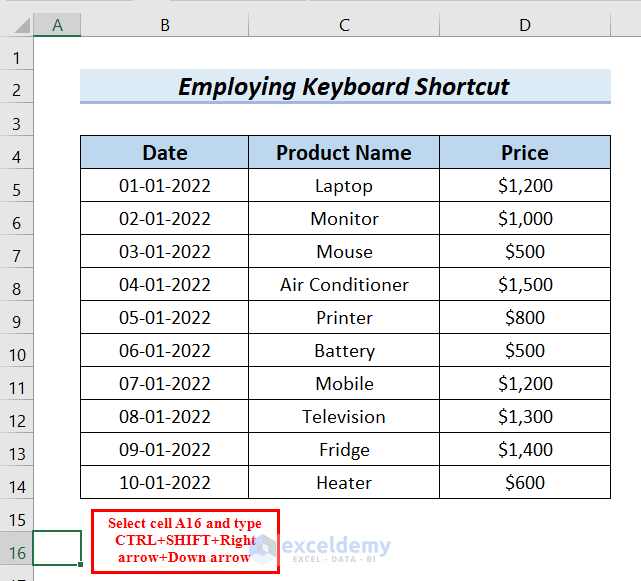This screenshot has height=581, width=641.
Task: Select row 15 header
Action: click(16, 515)
